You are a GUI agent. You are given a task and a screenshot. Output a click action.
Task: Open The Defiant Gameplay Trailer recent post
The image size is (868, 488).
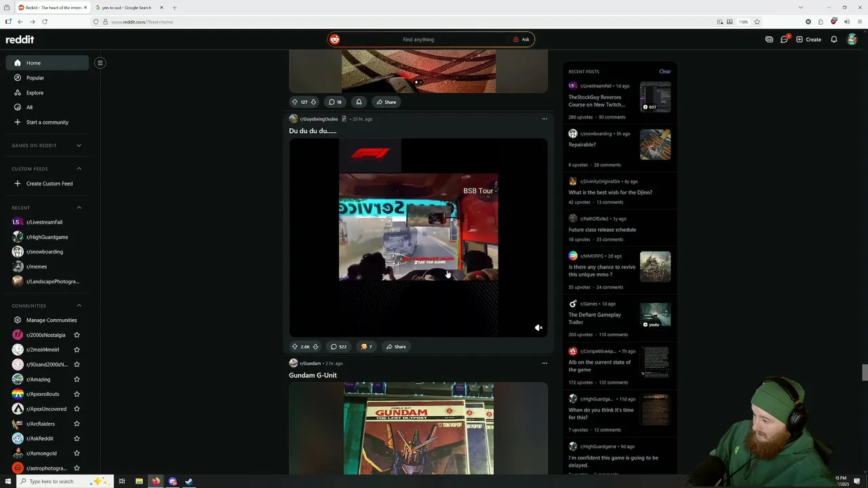point(595,319)
